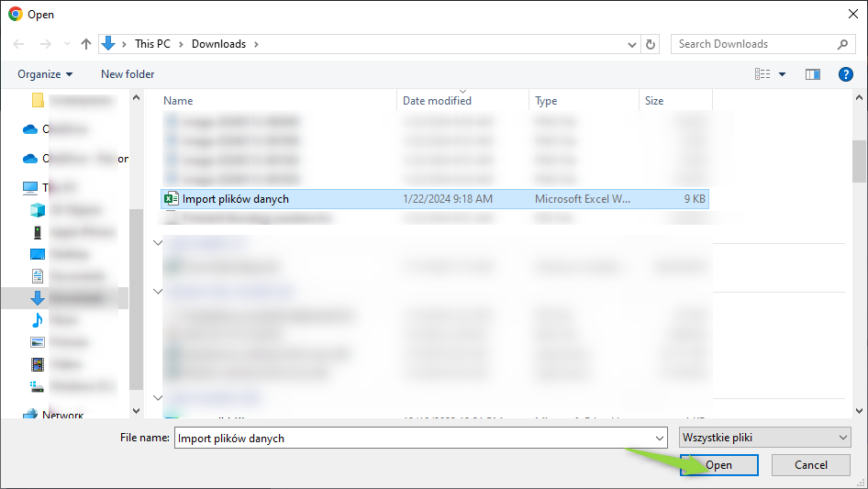The height and width of the screenshot is (489, 868).
Task: Open the Organize dropdown menu
Action: click(45, 74)
